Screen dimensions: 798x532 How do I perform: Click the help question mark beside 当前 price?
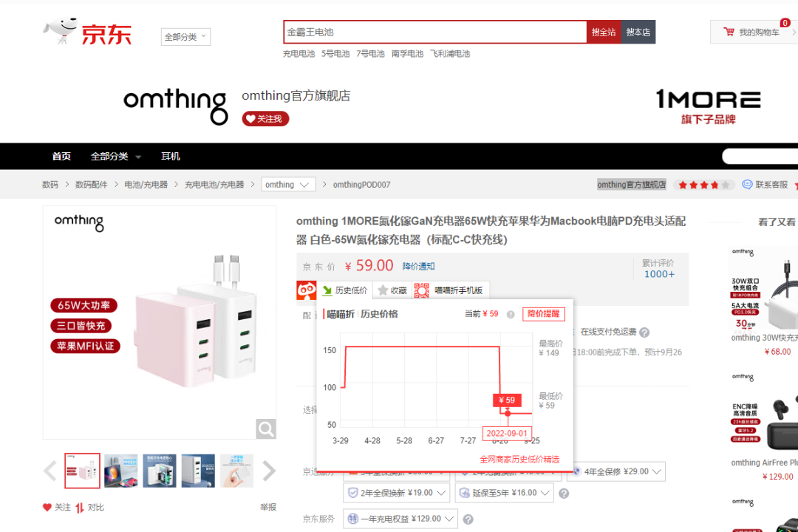(x=511, y=315)
